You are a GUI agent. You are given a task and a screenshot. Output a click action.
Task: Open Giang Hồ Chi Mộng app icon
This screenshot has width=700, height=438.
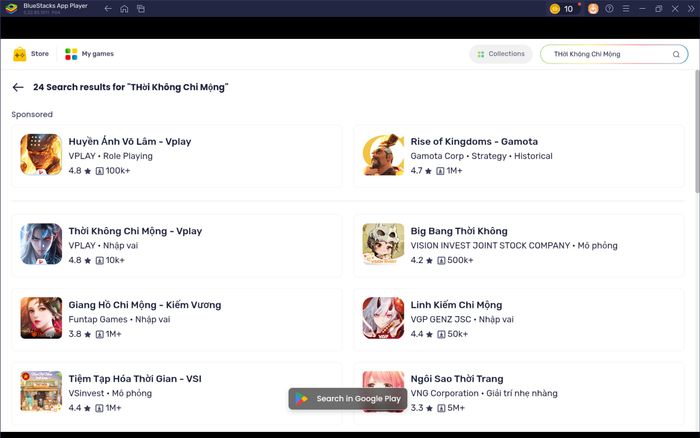click(41, 318)
